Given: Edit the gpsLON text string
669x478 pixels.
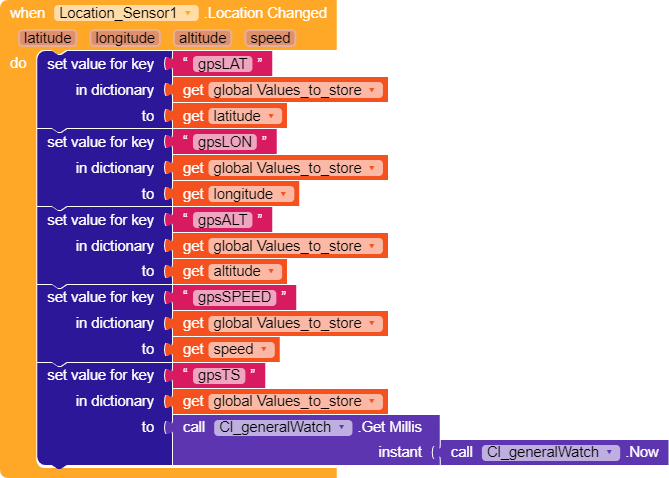Looking at the screenshot, I should (x=225, y=142).
